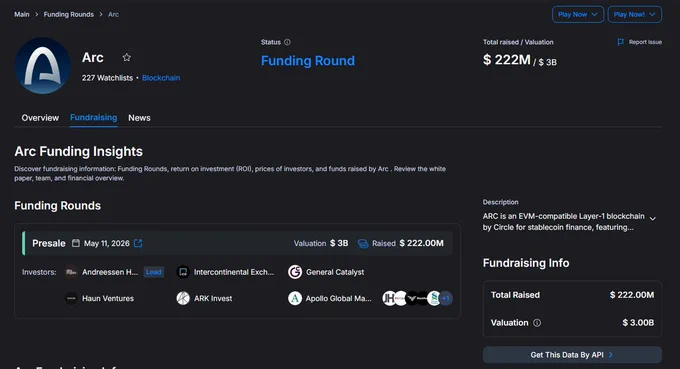Open General Catalyst investor name
This screenshot has height=369, width=680.
(x=335, y=272)
